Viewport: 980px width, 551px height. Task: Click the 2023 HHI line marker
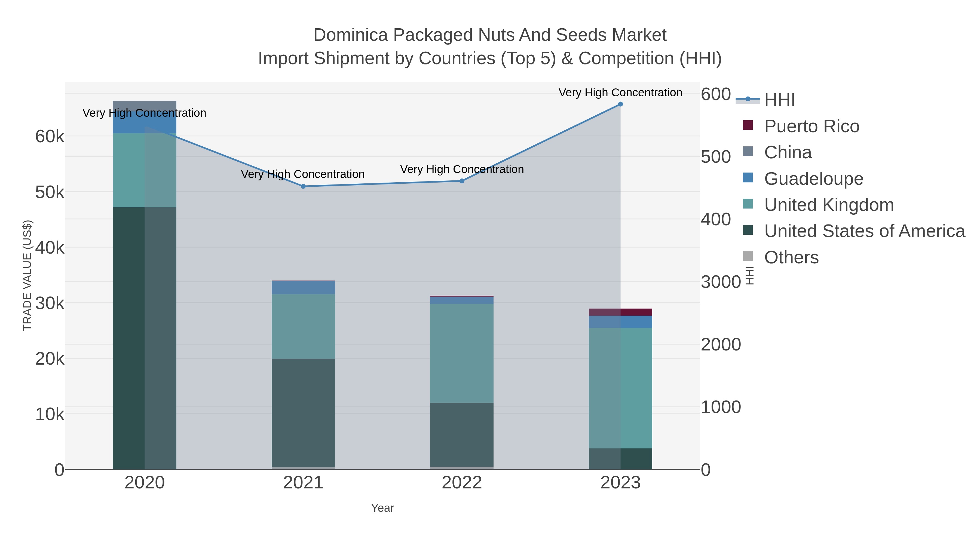620,104
